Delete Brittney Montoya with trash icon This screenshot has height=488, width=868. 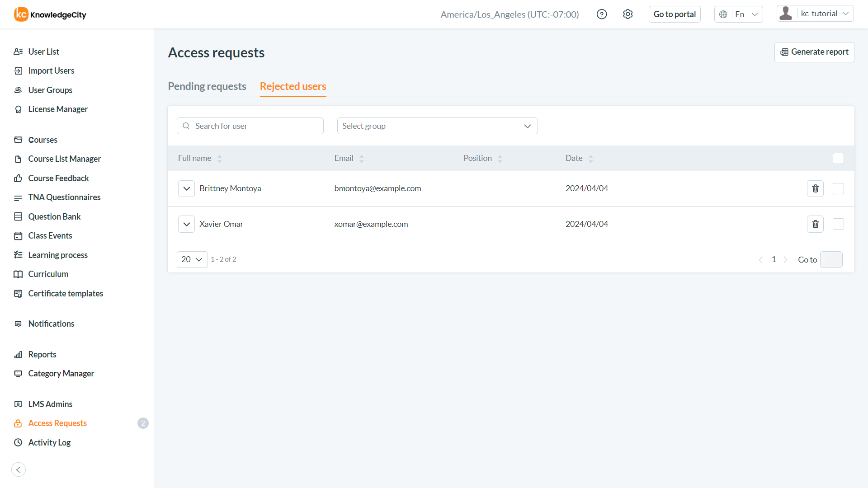click(815, 188)
